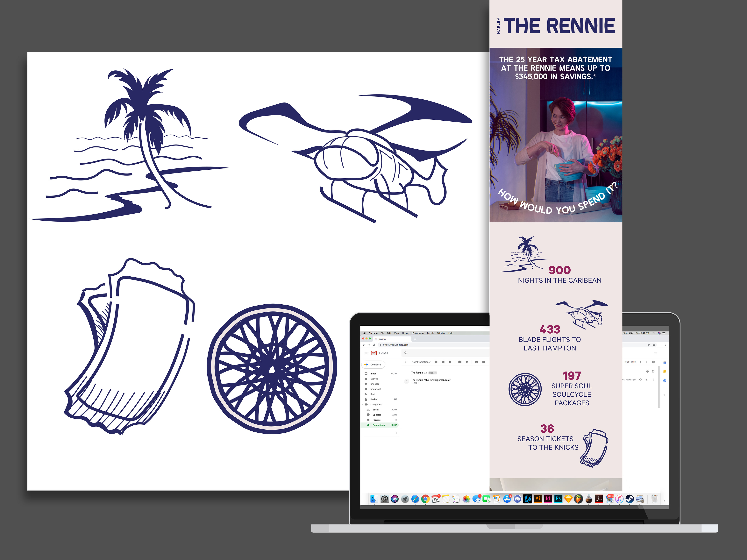Click the reply arrow icon

[647, 380]
